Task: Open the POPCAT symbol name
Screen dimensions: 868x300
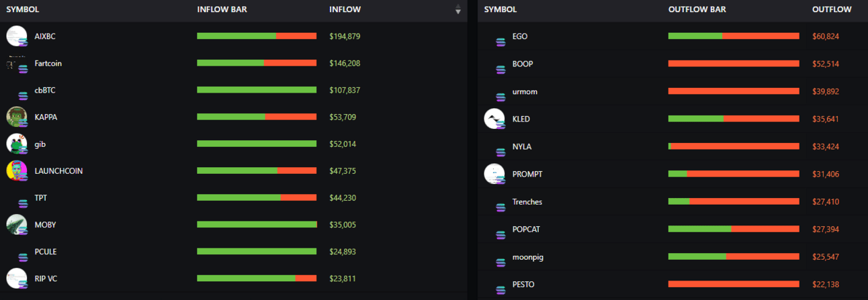Action: tap(526, 230)
